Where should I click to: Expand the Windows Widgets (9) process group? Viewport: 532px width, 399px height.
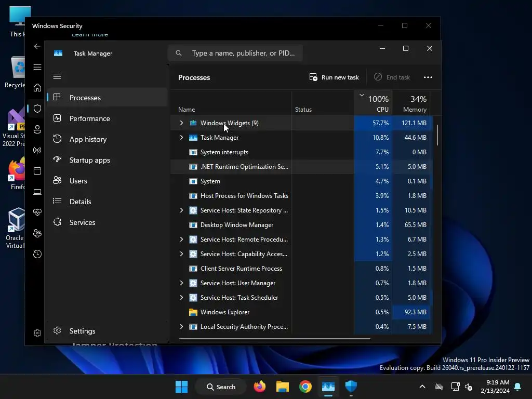pos(181,123)
